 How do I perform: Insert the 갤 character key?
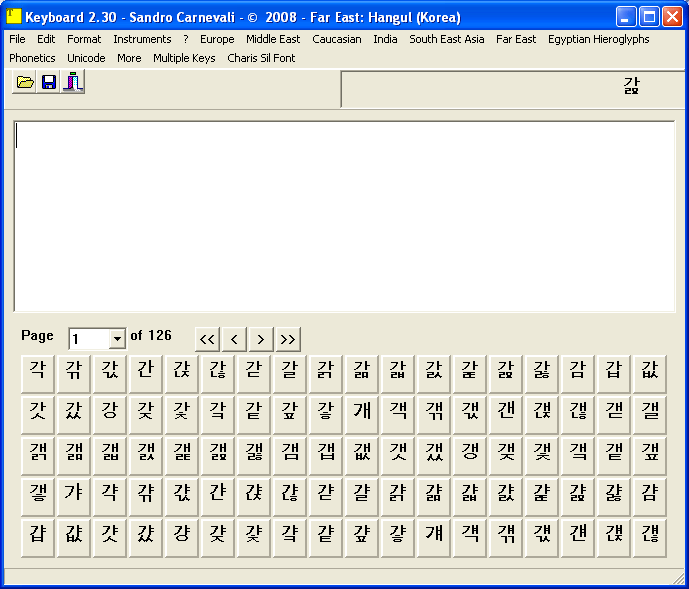(x=650, y=414)
